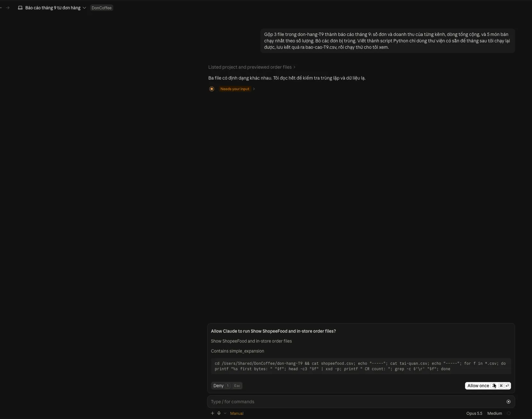Click the plus attach icon
Screen dimensions: 532x419
coord(212,413)
